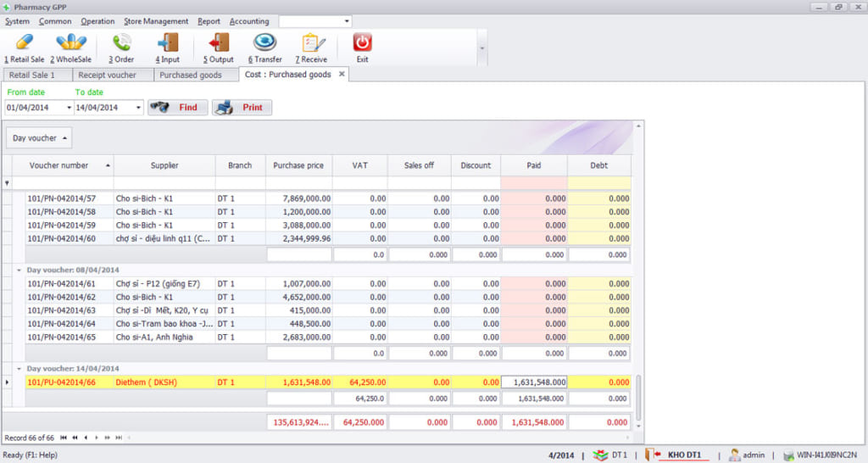The height and width of the screenshot is (463, 868).
Task: Select voucher 101/PN-042014/57 row
Action: [x=328, y=198]
